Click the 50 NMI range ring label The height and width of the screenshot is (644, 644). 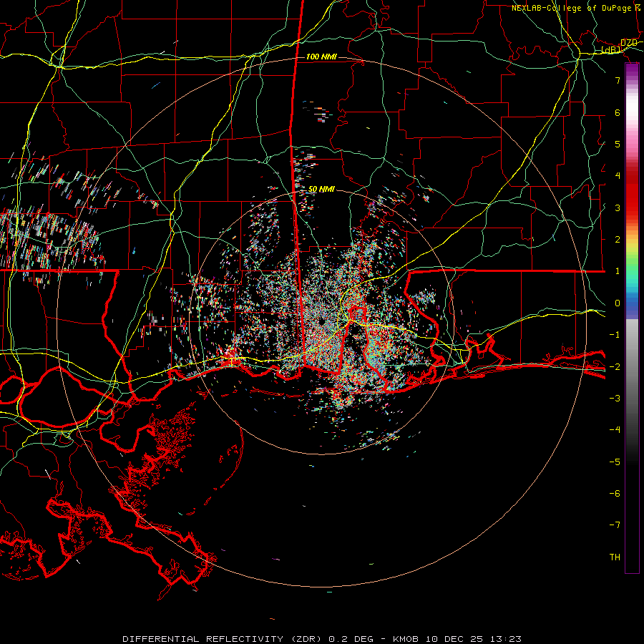[x=321, y=190]
